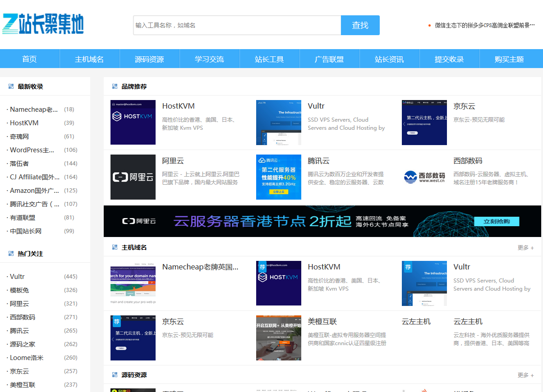This screenshot has height=392, width=543.
Task: Click 立刻抢购 button on banner
Action: coord(497,221)
